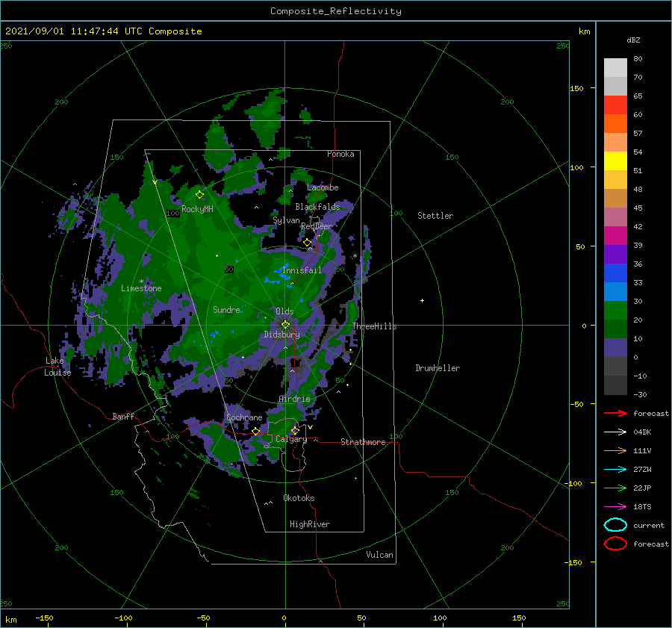672x628 pixels.
Task: Select the red forecast ellipse icon
Action: pos(615,544)
